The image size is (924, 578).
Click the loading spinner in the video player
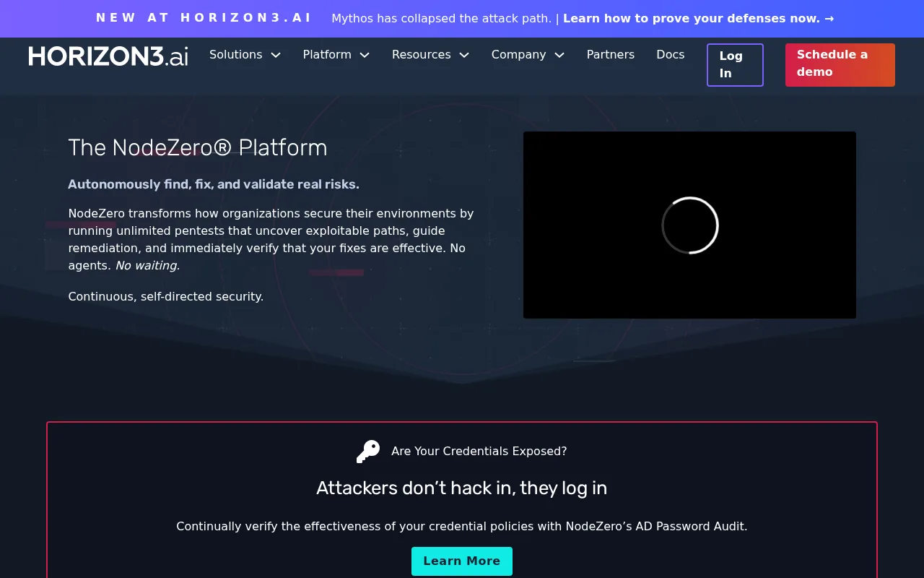[690, 225]
